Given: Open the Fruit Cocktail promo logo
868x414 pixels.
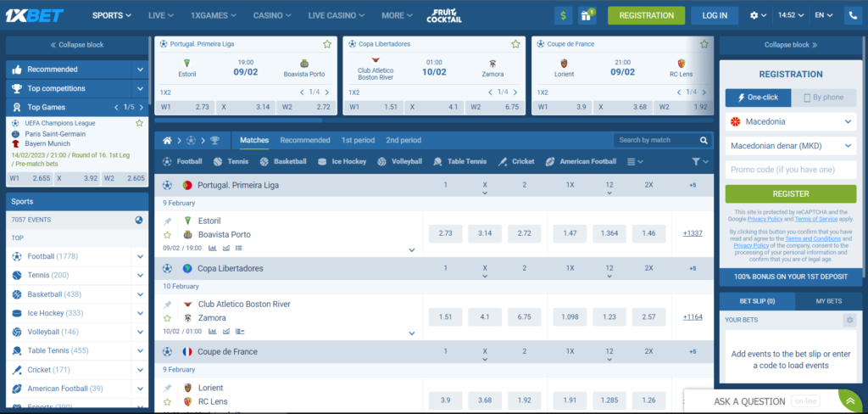Looking at the screenshot, I should 444,15.
